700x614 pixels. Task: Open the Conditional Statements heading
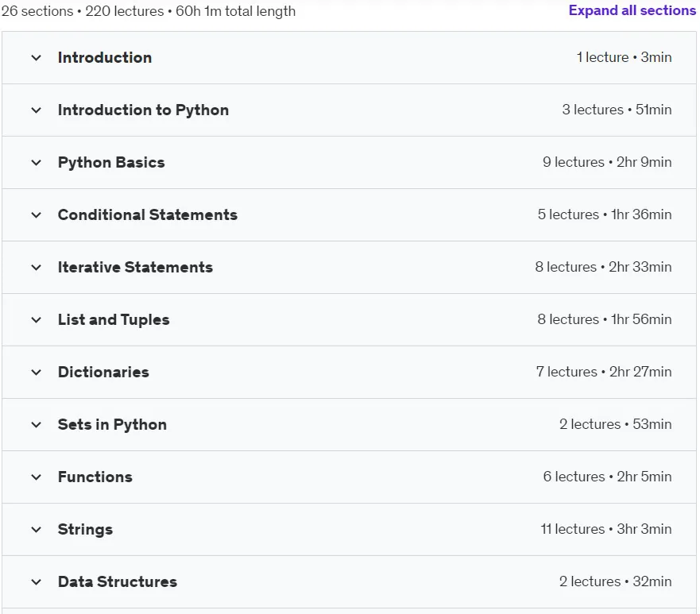[148, 215]
